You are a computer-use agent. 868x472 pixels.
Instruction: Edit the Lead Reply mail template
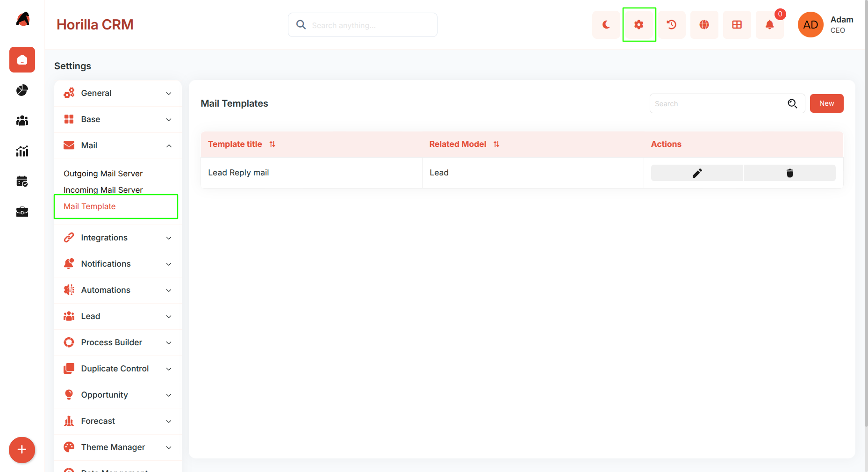tap(697, 173)
